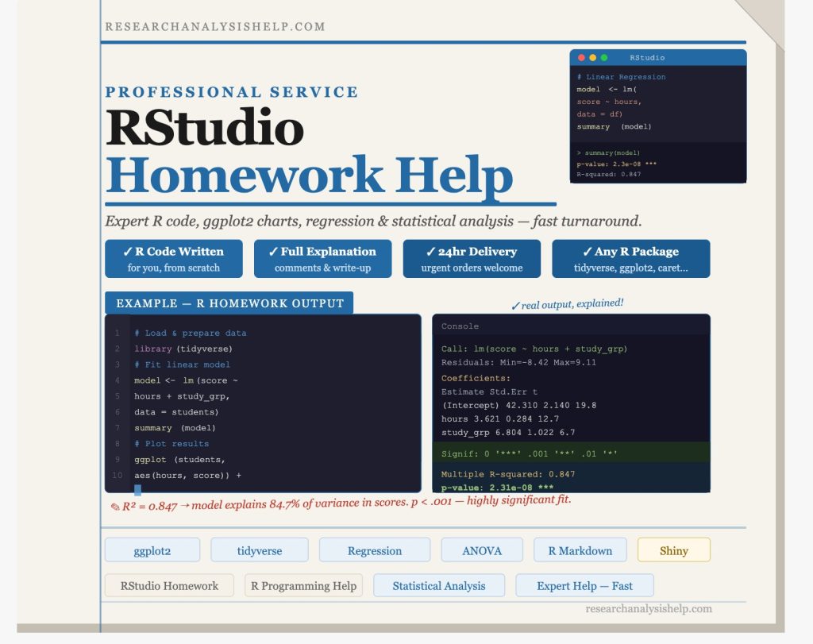Select the Regression tag
The width and height of the screenshot is (813, 644).
(x=375, y=550)
